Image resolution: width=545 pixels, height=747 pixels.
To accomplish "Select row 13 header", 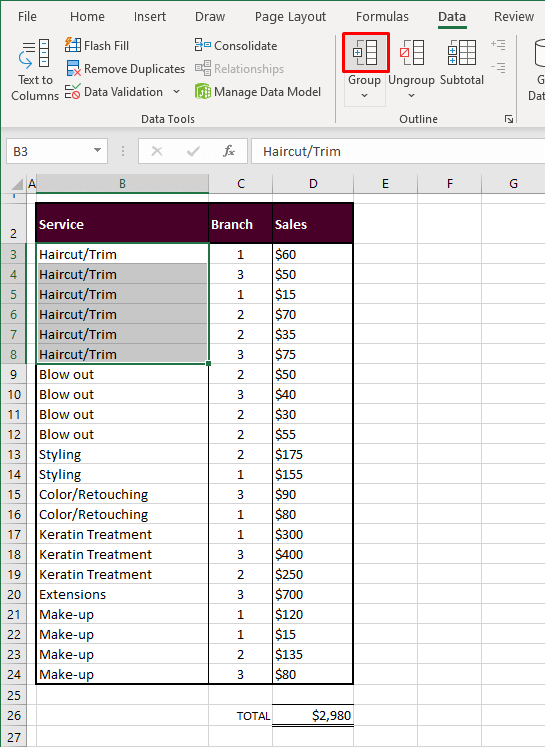I will tap(13, 454).
